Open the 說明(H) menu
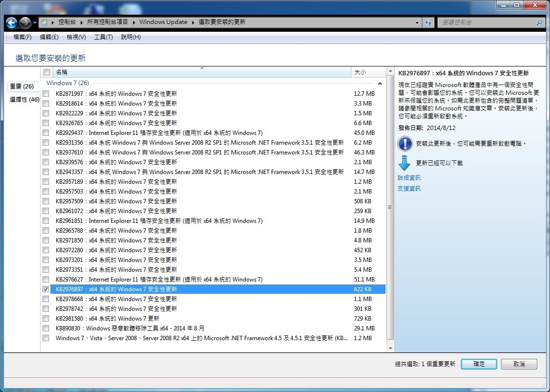Image resolution: width=550 pixels, height=392 pixels. pos(131,37)
